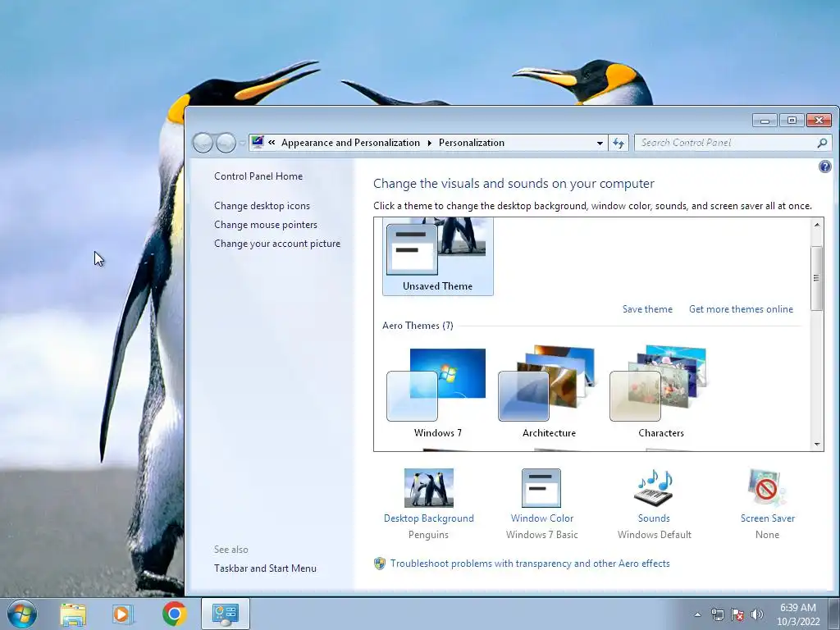The height and width of the screenshot is (630, 840).
Task: Click the Windows Default sounds text
Action: 654,535
